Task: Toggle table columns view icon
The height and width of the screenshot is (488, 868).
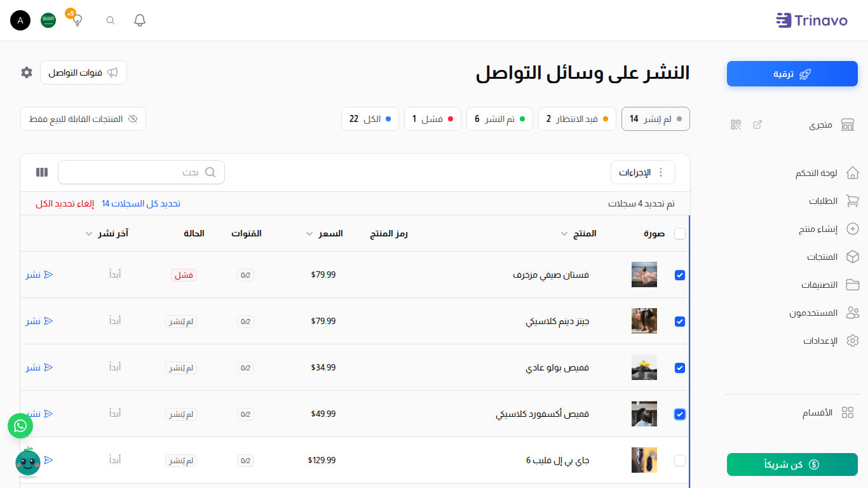Action: 42,172
